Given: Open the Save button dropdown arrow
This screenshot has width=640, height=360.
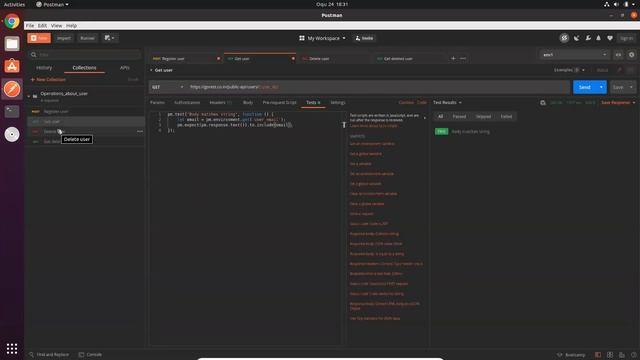Looking at the screenshot, I should click(631, 87).
